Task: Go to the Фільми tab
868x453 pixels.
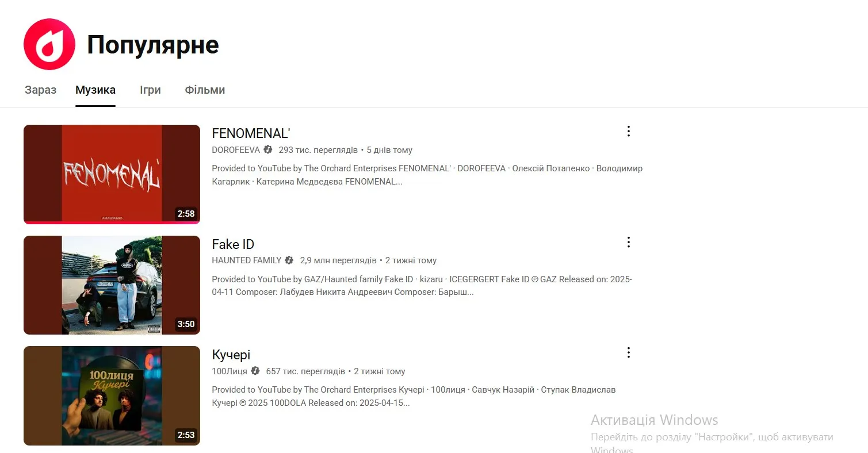Action: tap(205, 90)
